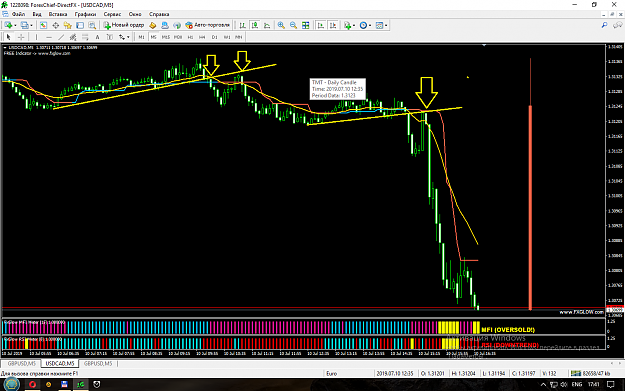
Task: Click the volume speaker tray icon
Action: pos(564,385)
